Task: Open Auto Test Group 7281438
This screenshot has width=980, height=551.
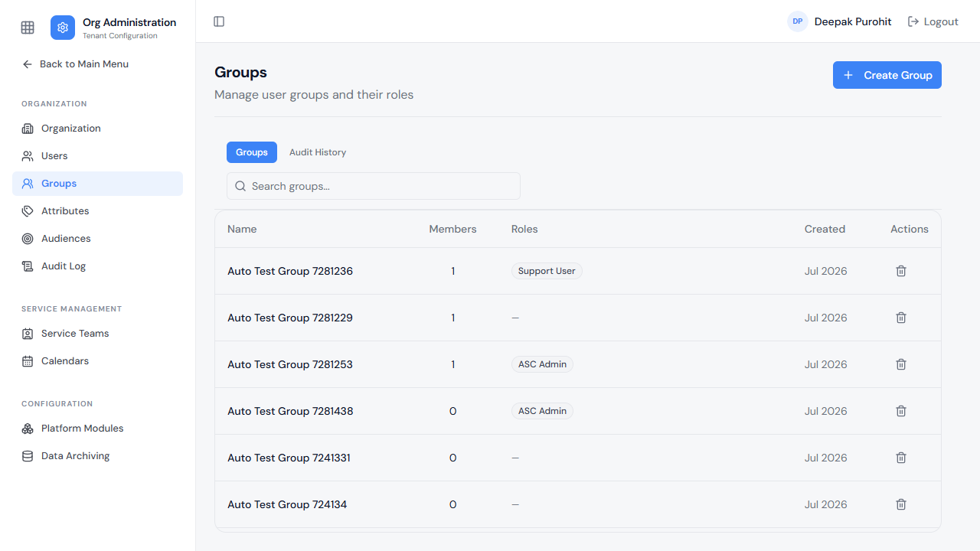Action: tap(290, 411)
